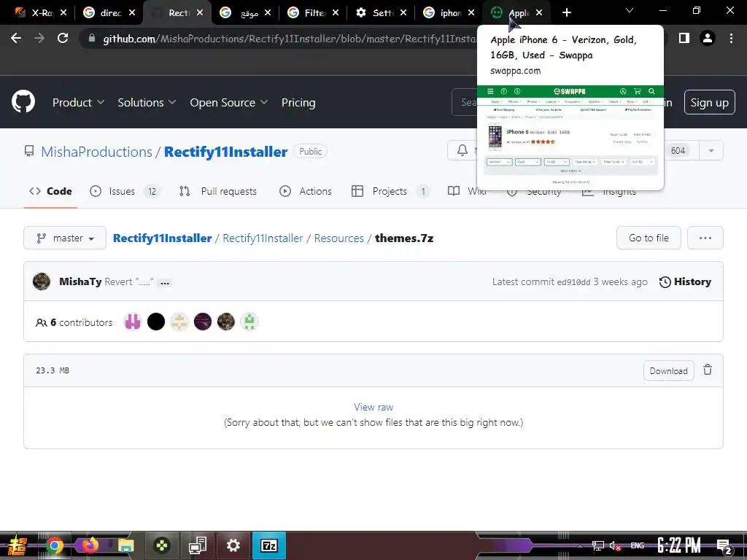The width and height of the screenshot is (747, 560).
Task: Select the Code tab
Action: (50, 191)
